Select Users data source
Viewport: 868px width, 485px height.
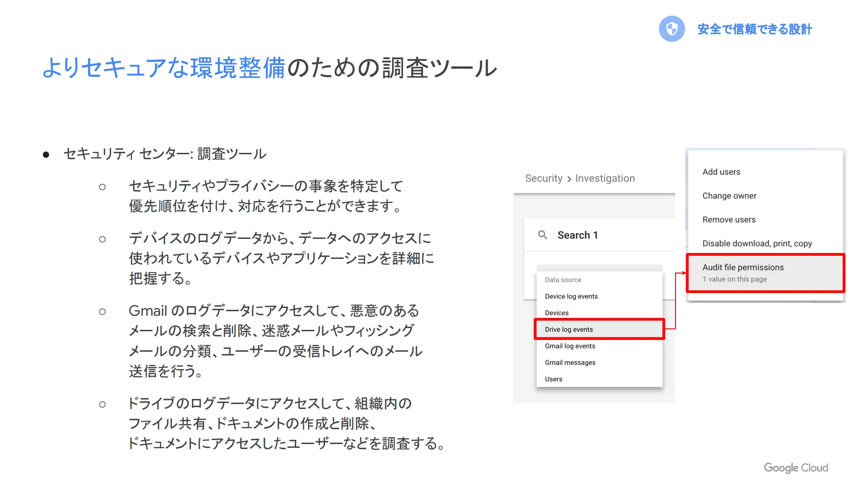[x=599, y=379]
